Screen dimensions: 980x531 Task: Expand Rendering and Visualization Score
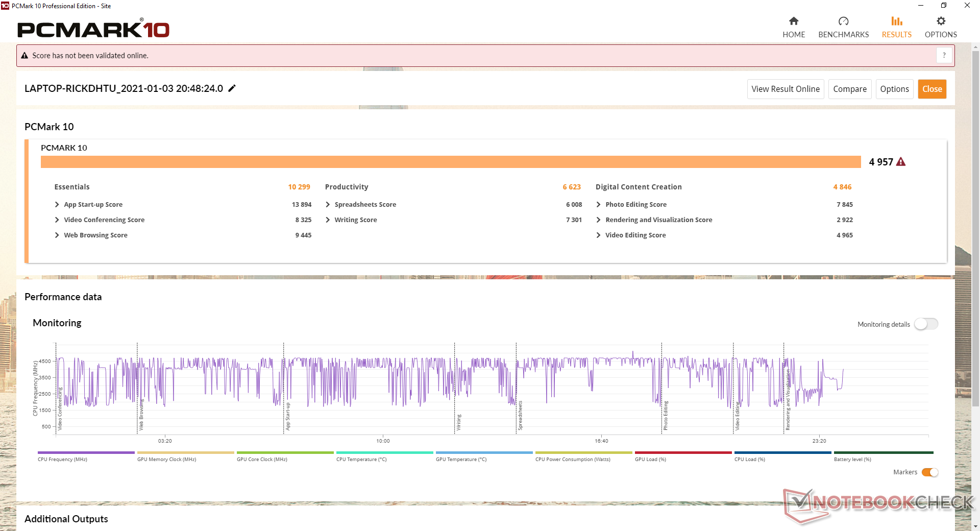598,220
